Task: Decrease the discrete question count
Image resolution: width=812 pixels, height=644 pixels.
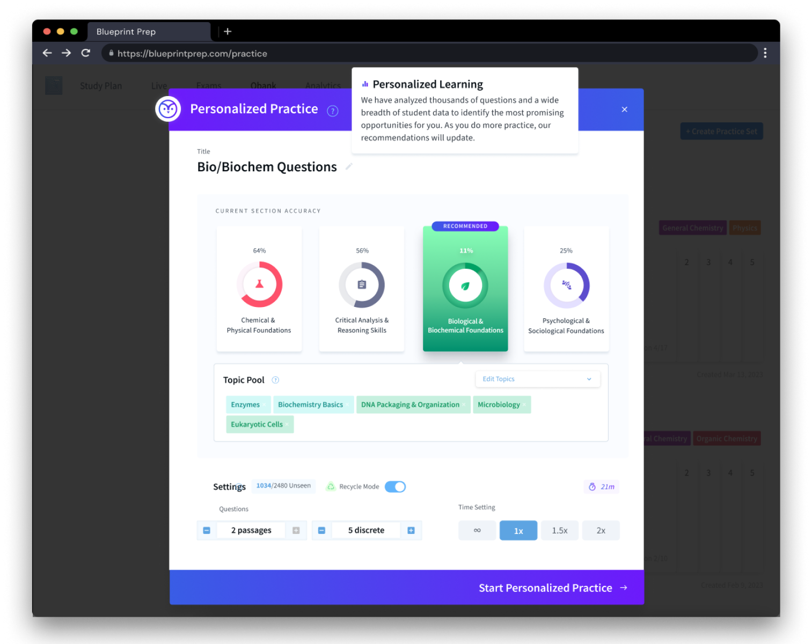Action: pyautogui.click(x=321, y=530)
